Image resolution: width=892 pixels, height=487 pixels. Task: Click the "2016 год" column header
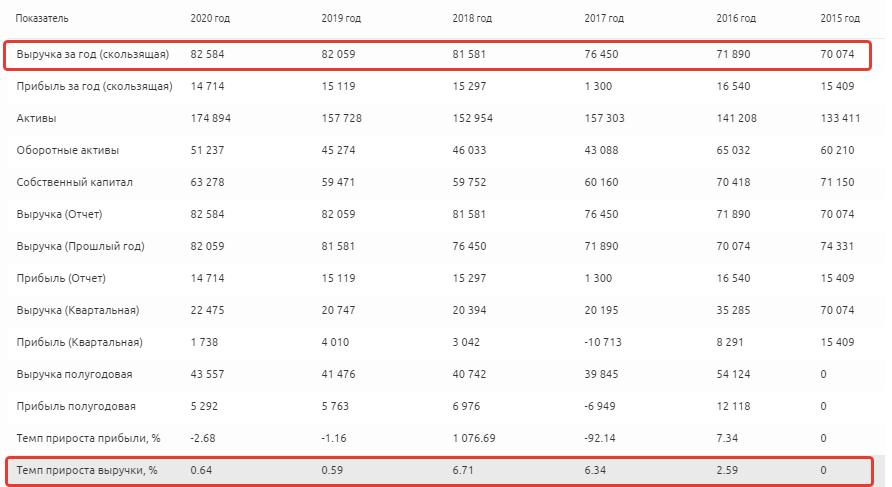tap(737, 19)
